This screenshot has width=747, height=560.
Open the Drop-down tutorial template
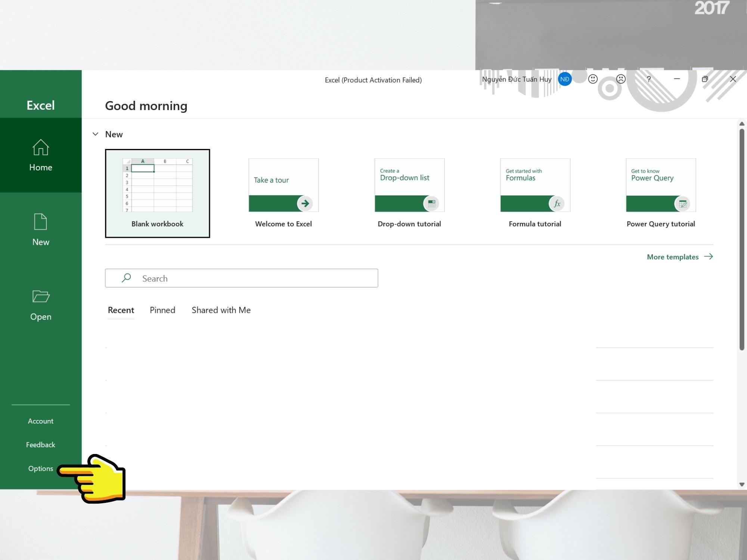[409, 193]
